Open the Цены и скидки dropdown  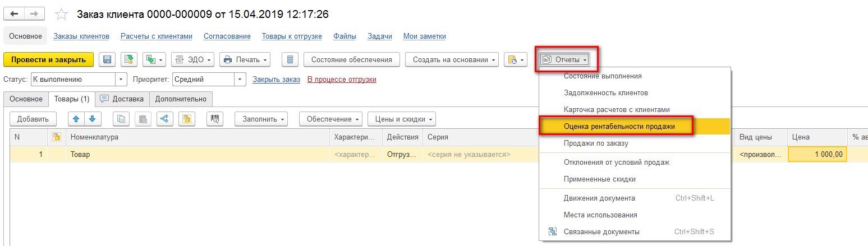tap(401, 119)
